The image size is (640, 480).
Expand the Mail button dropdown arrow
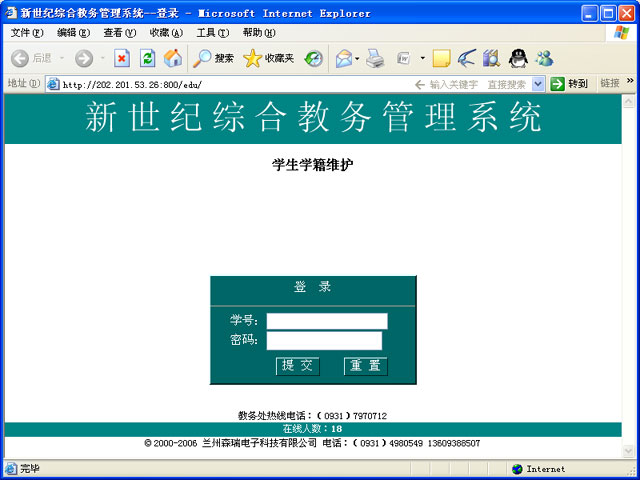(x=357, y=59)
